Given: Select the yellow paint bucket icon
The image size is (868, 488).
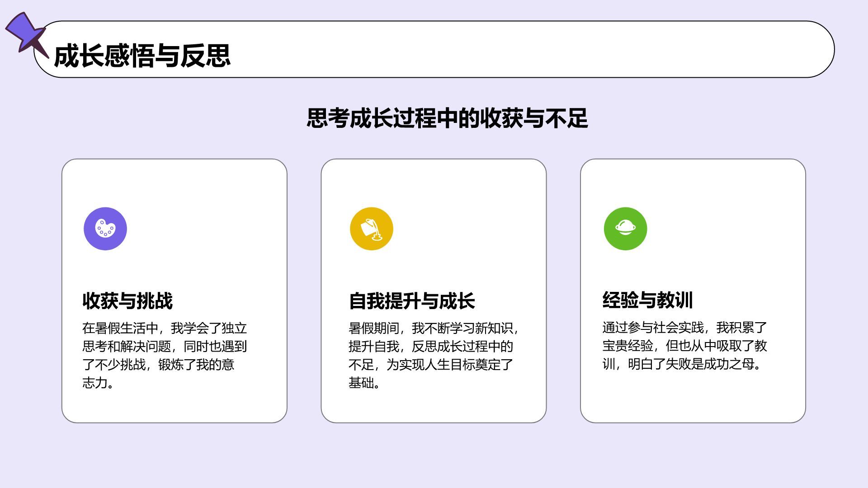Looking at the screenshot, I should (x=371, y=229).
